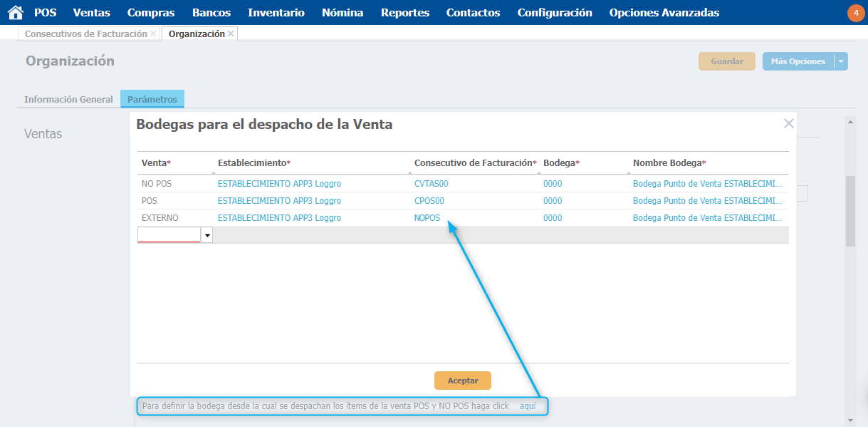Open the Ventas menu
Viewport: 868px width, 429px height.
pos(91,12)
